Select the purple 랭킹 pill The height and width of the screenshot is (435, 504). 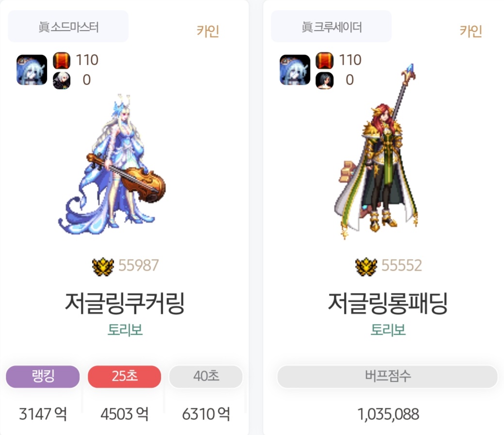click(x=43, y=376)
